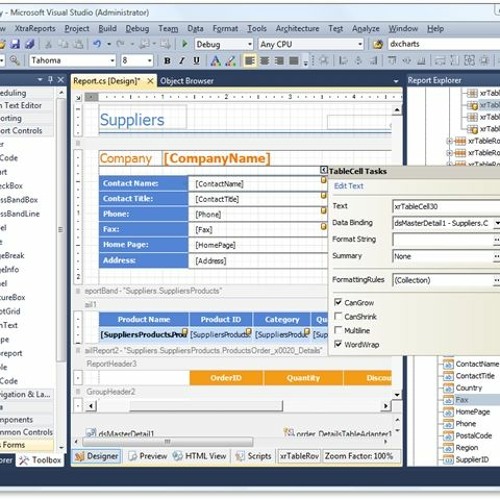Click the Undo arrow icon
500x500 pixels.
97,44
